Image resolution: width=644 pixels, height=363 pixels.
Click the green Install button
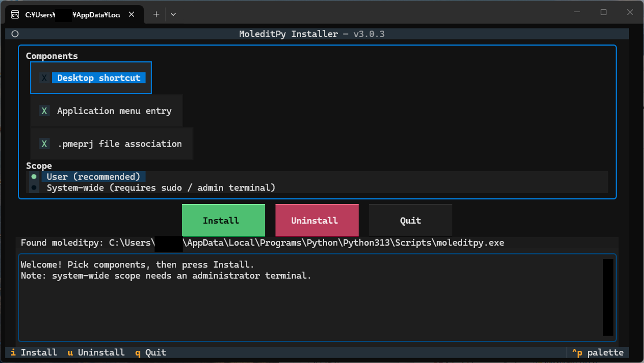[223, 220]
